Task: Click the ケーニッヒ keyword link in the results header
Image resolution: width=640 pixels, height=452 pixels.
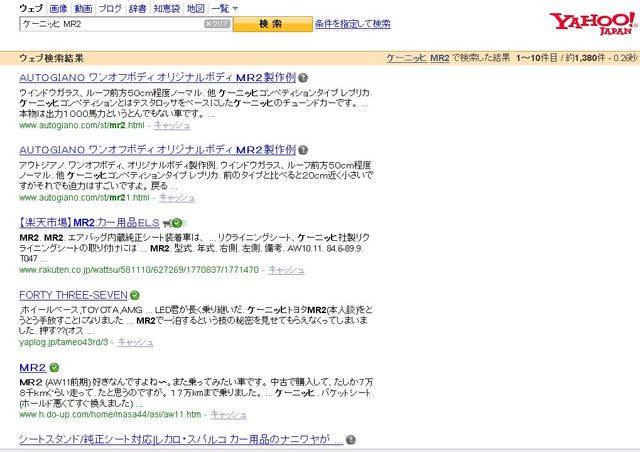Action: (x=407, y=58)
